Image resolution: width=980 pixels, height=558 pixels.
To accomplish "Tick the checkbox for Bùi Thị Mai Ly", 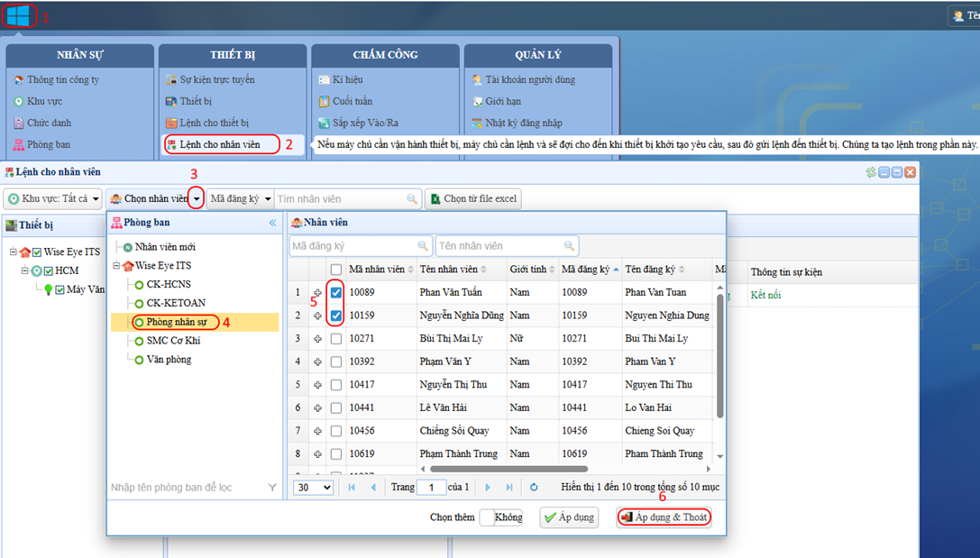I will coord(335,339).
